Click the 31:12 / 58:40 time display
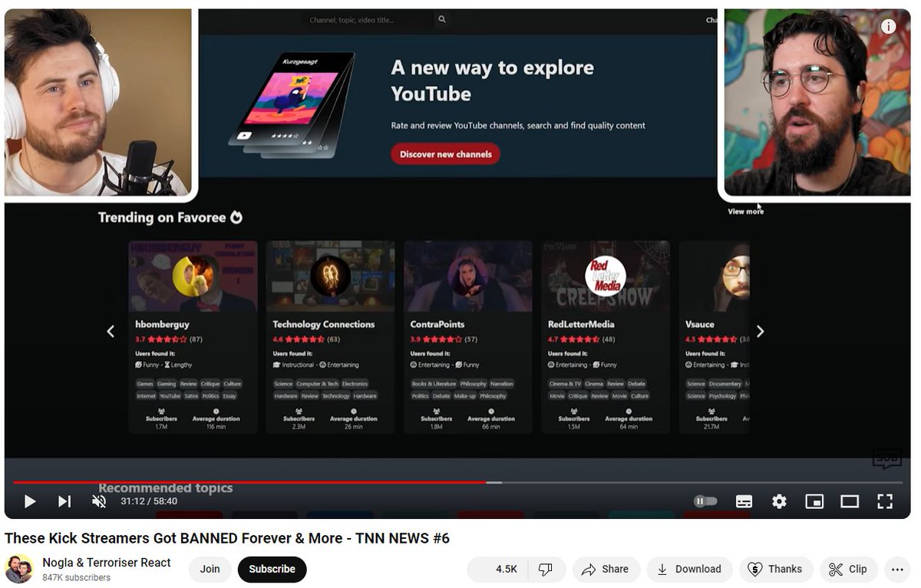The width and height of the screenshot is (921, 588). click(149, 501)
